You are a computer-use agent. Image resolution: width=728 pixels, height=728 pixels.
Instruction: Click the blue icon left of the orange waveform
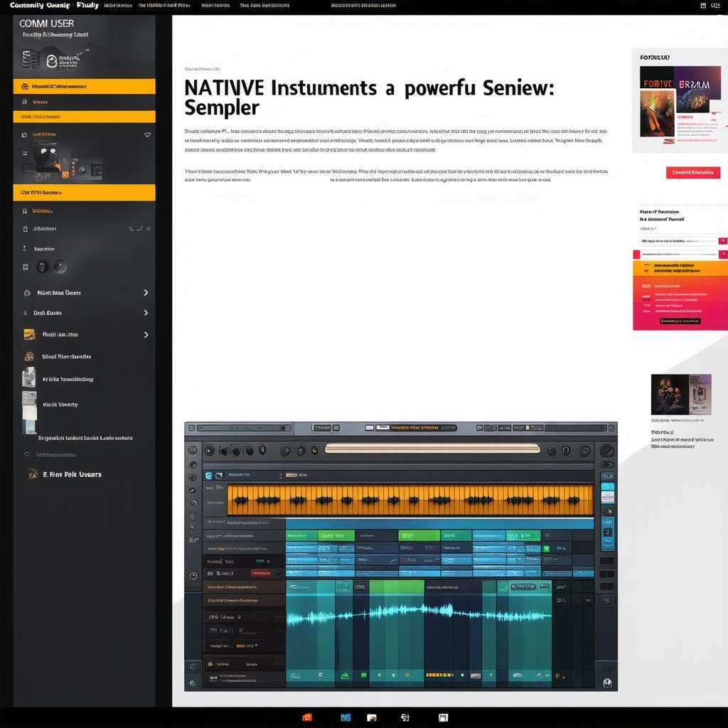(x=208, y=475)
